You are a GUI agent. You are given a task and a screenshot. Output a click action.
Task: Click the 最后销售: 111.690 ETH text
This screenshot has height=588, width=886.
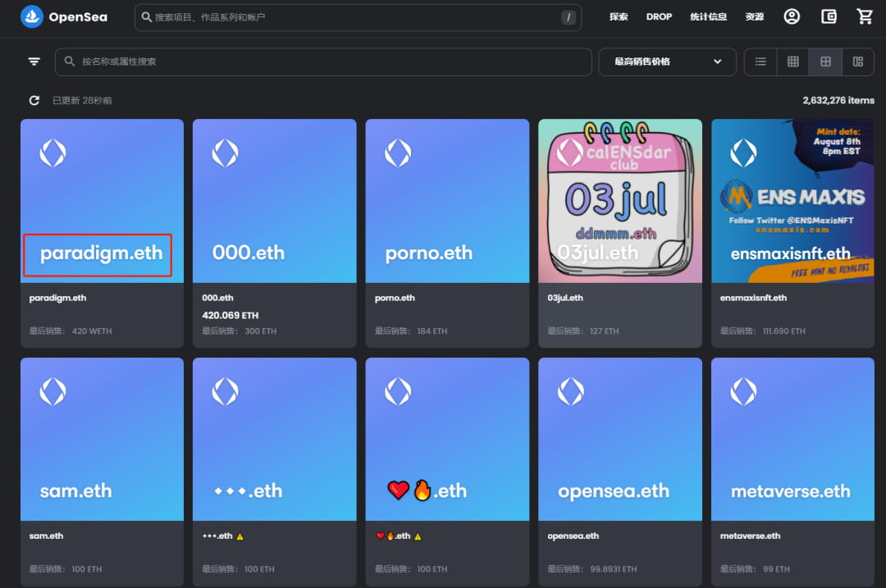(x=763, y=331)
